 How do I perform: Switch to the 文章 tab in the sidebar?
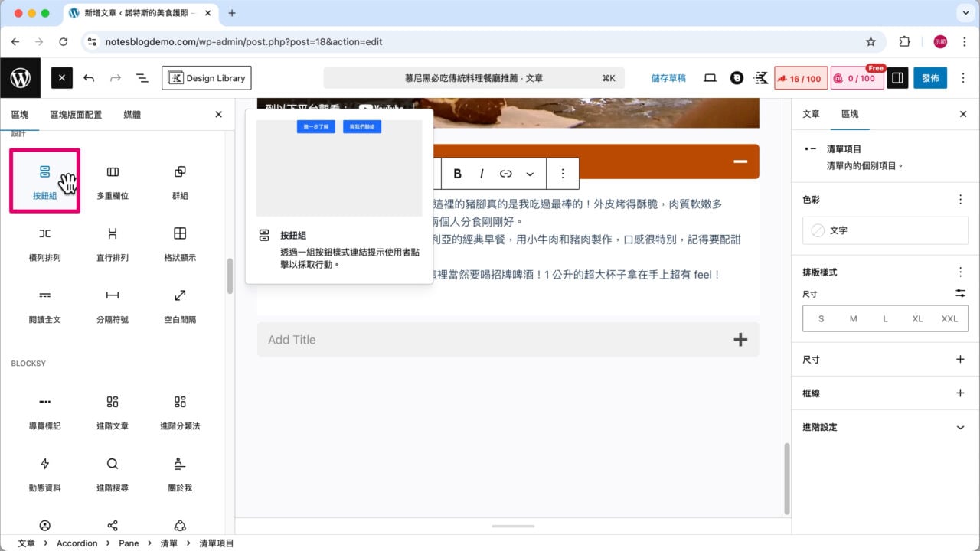click(811, 115)
